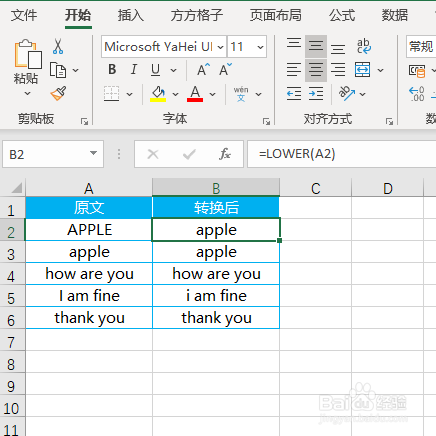Select column A header
The height and width of the screenshot is (436, 436).
[x=89, y=188]
